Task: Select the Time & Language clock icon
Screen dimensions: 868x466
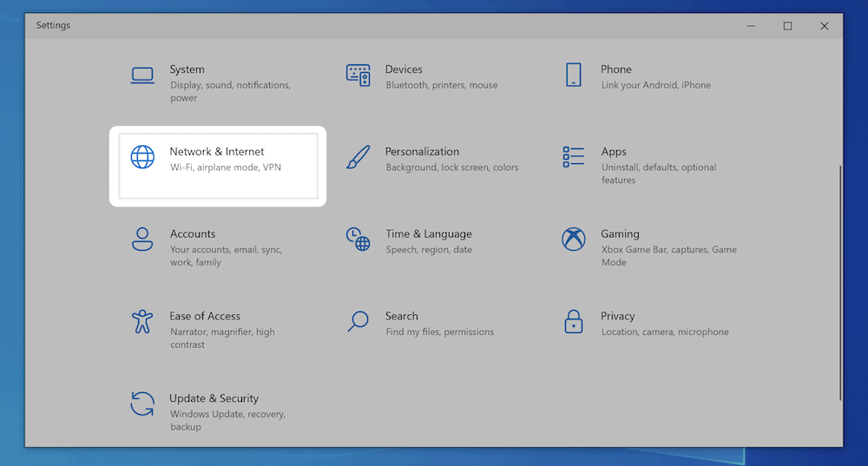Action: (358, 240)
